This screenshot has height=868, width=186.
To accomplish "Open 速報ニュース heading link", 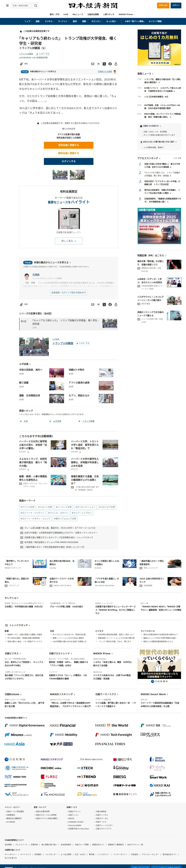I will [145, 73].
